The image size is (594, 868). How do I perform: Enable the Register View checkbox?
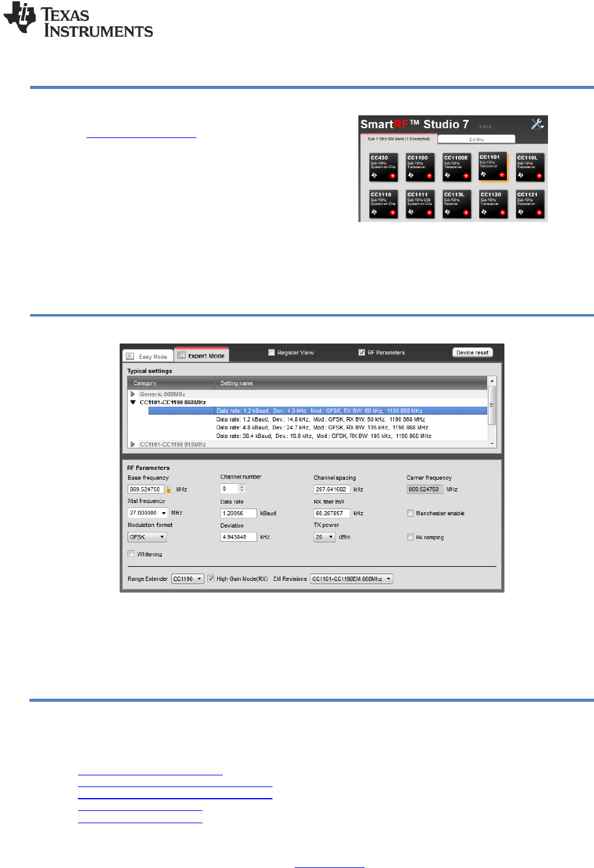[271, 353]
